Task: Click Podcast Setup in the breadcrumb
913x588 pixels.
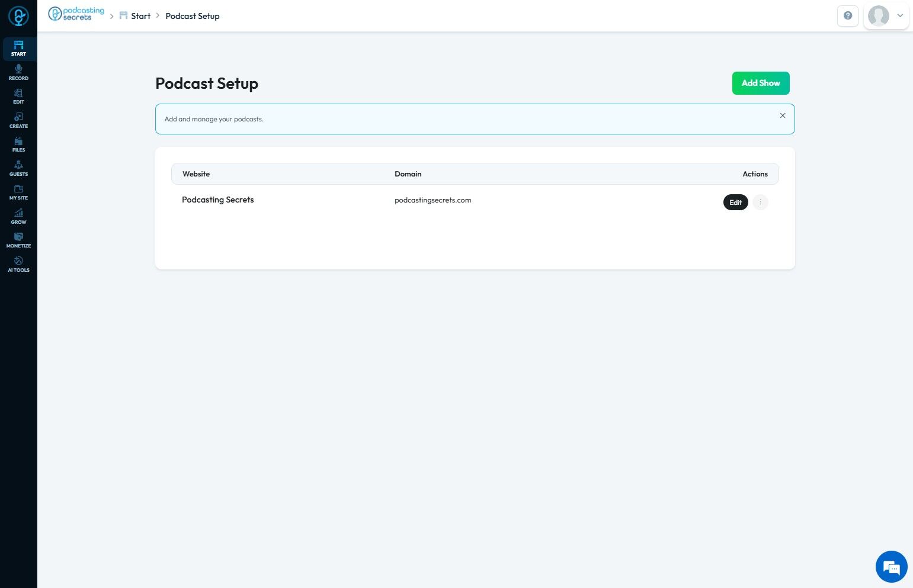Action: tap(193, 16)
